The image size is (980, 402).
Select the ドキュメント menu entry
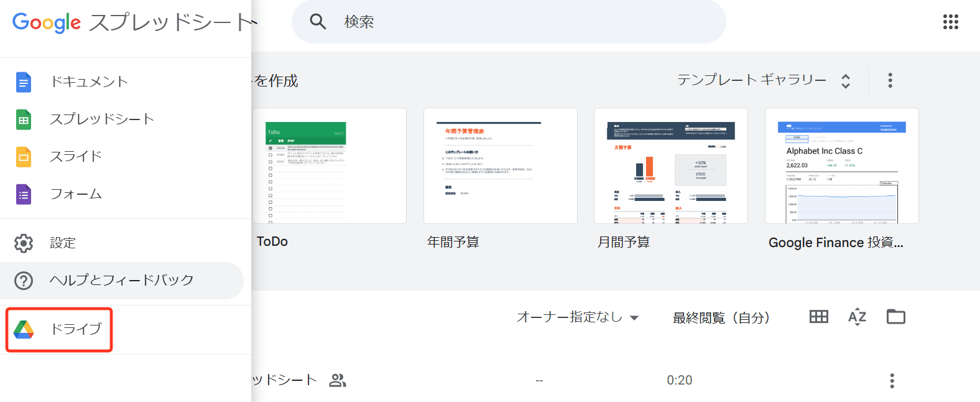(x=89, y=82)
